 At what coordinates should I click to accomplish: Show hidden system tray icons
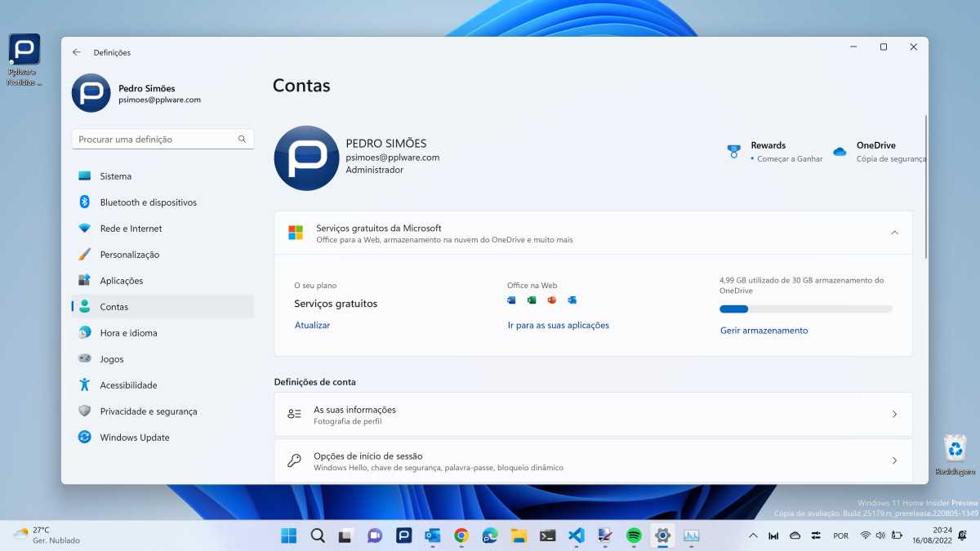(753, 535)
